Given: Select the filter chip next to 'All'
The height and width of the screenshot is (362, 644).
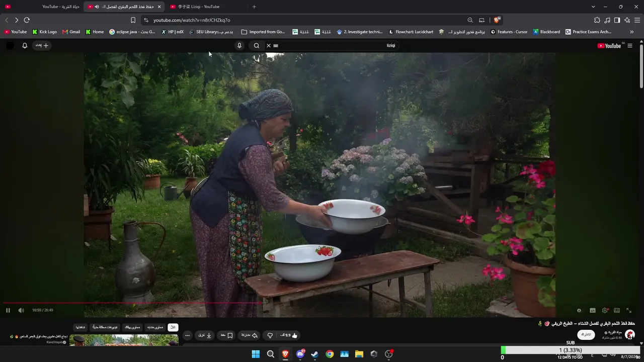Looking at the screenshot, I should (x=155, y=327).
